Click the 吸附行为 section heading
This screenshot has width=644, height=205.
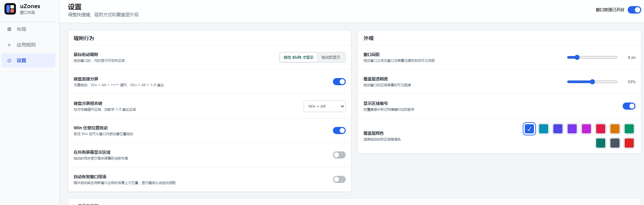[x=84, y=38]
